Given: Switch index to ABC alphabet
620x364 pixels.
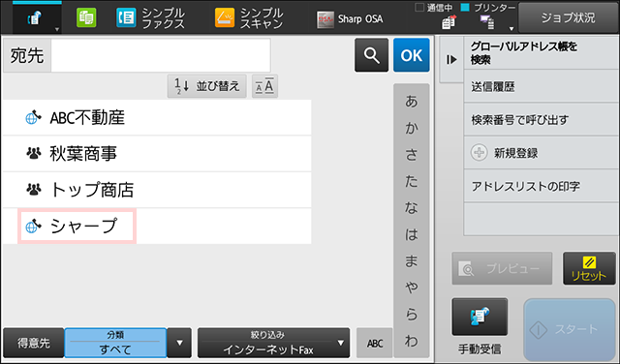Looking at the screenshot, I should click(375, 343).
